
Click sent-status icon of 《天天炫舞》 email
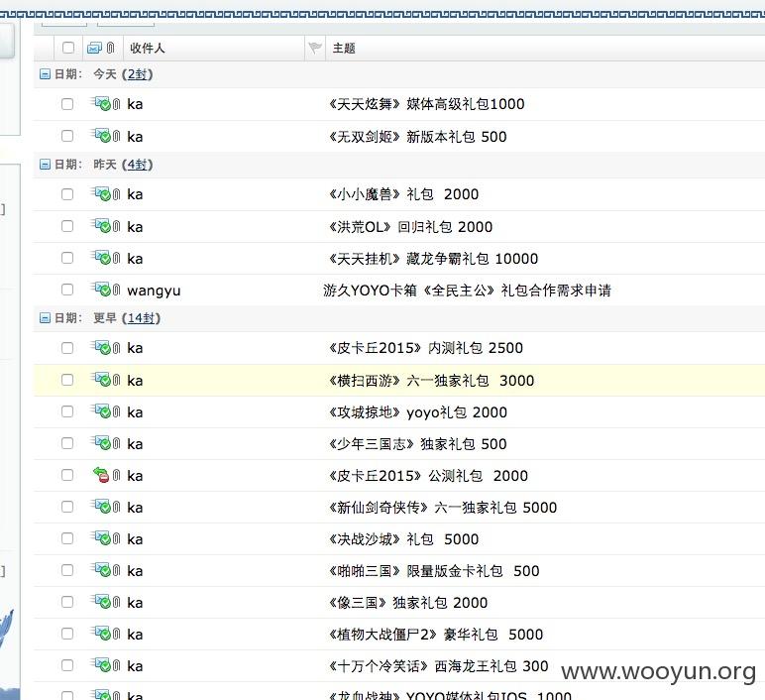pos(102,103)
